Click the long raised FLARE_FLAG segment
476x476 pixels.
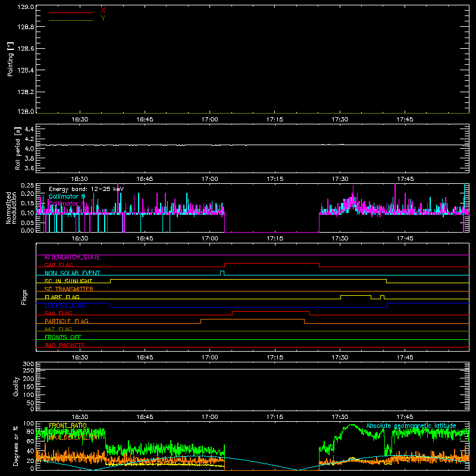(x=356, y=295)
